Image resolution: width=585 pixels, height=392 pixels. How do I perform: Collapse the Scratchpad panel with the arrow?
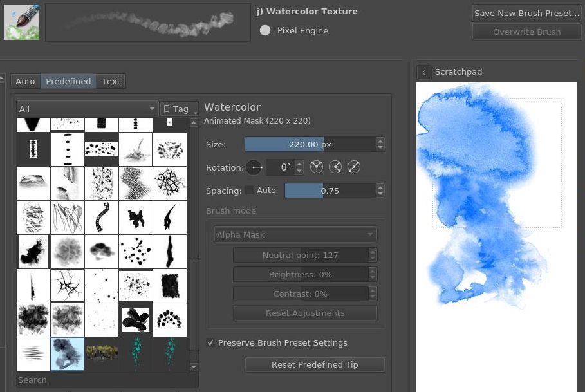(x=423, y=72)
